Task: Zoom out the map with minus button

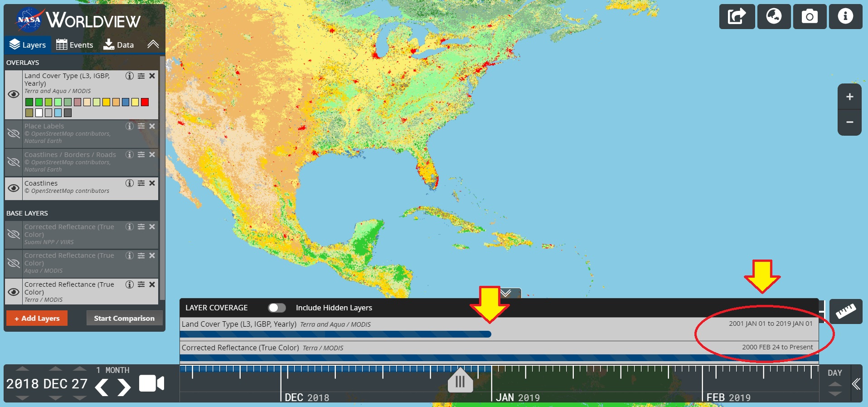Action: [850, 122]
